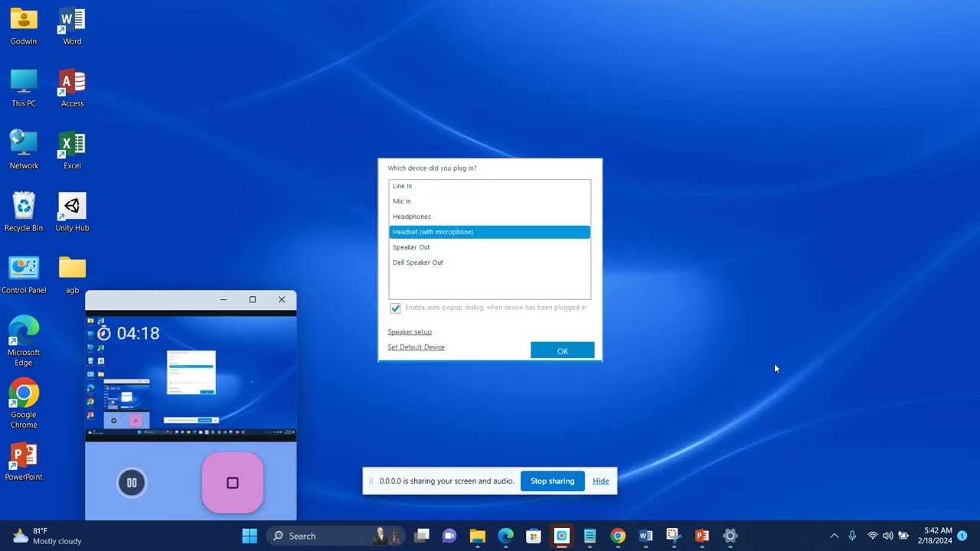This screenshot has width=980, height=551.
Task: Launch Microsoft Edge from the taskbar
Action: 505,536
